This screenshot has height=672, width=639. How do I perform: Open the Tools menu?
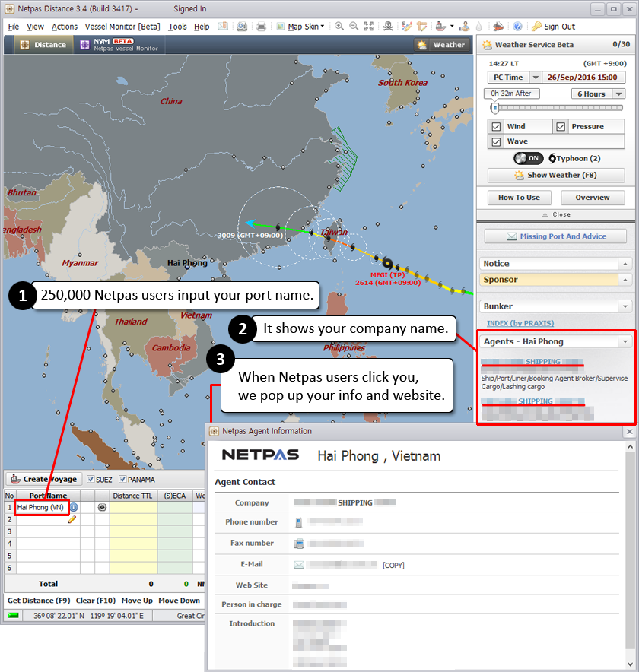[x=177, y=27]
